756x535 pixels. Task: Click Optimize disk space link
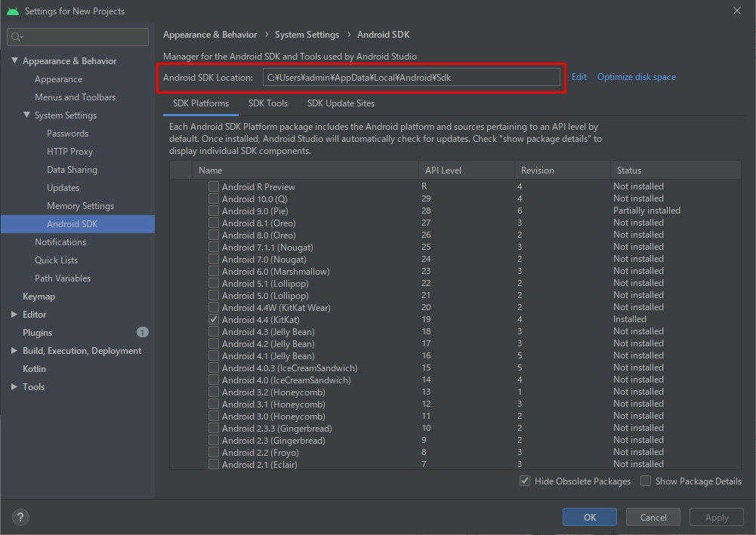pos(637,77)
